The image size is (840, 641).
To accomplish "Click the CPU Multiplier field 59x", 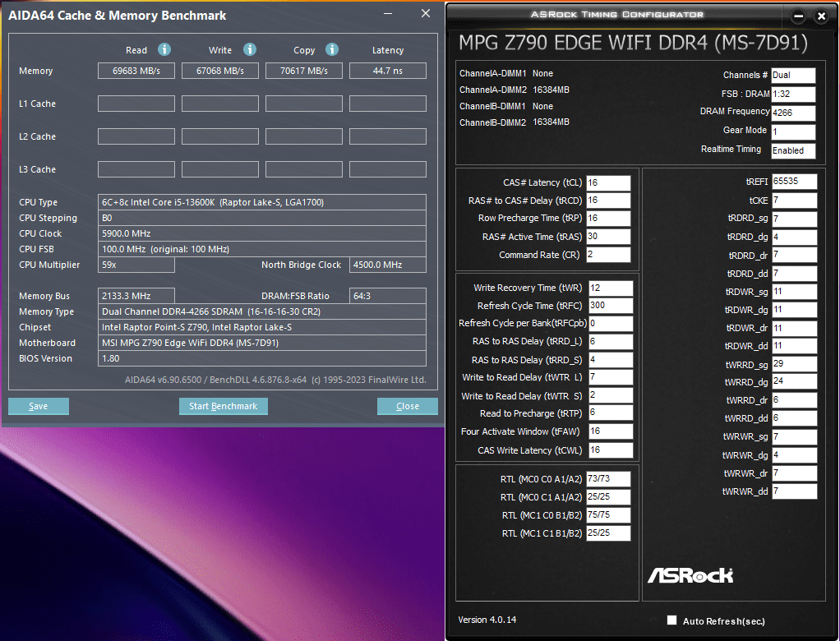I will (x=136, y=265).
